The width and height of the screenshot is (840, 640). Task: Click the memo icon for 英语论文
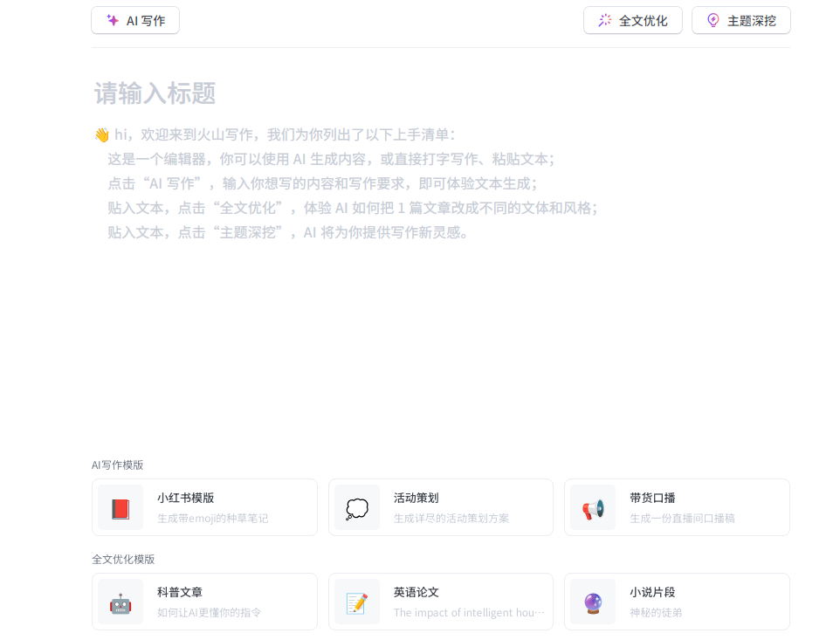pos(356,602)
